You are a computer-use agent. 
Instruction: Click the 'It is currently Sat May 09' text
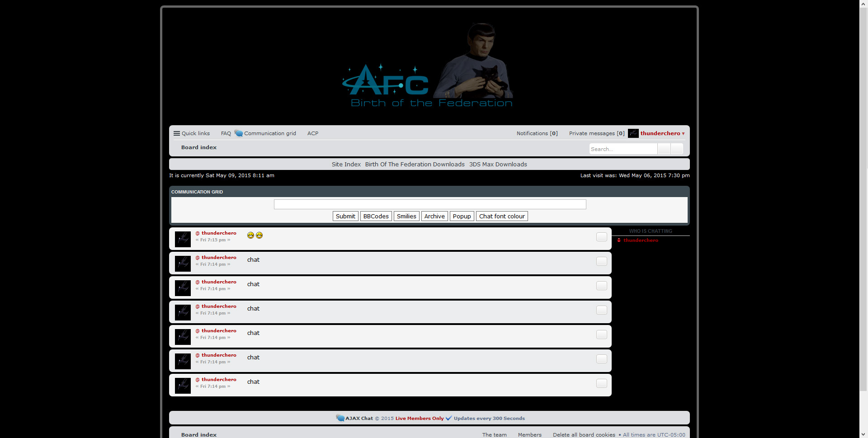coord(222,175)
